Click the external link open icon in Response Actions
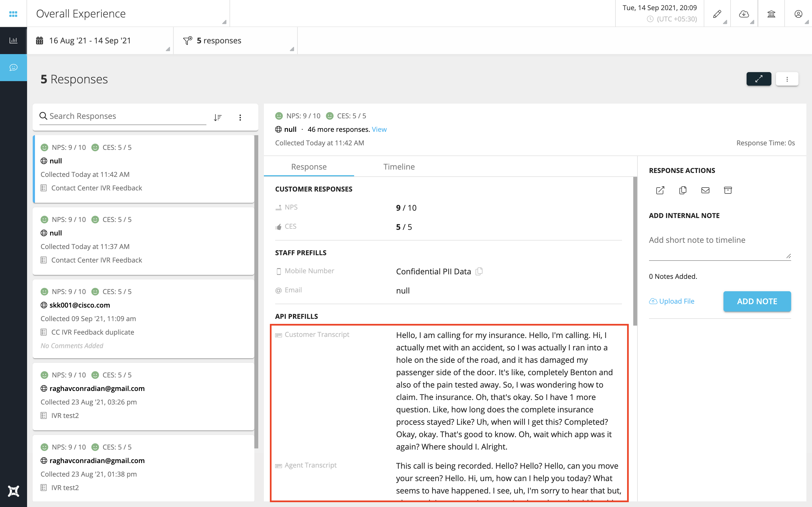This screenshot has height=507, width=812. tap(660, 189)
